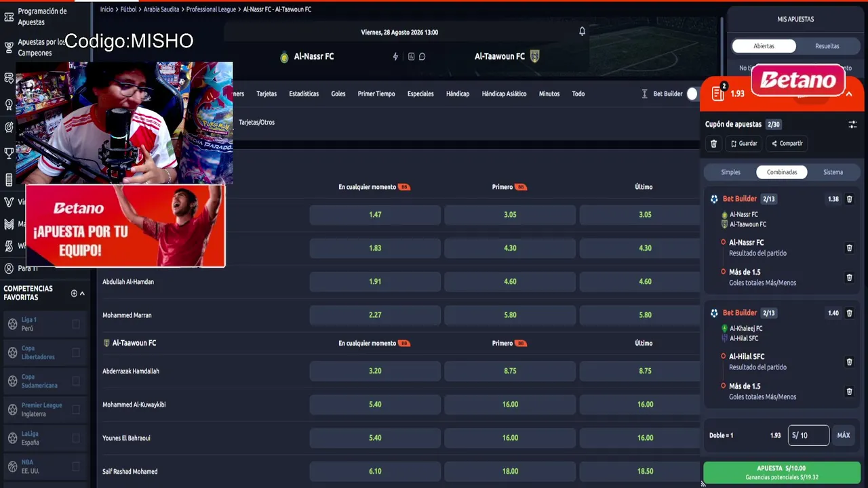Check the Copa Sudamericana checkbox
This screenshot has width=868, height=488.
76,381
